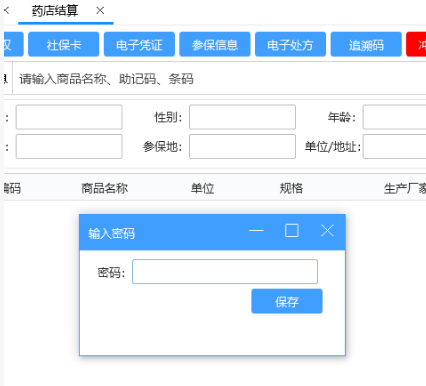Click the 社保卡 button
426x386 pixels.
(x=64, y=44)
